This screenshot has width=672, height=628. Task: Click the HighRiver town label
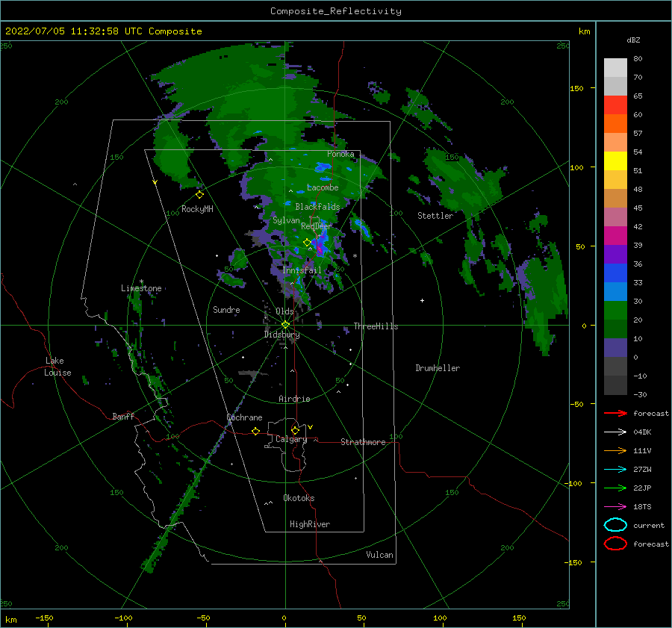[310, 524]
